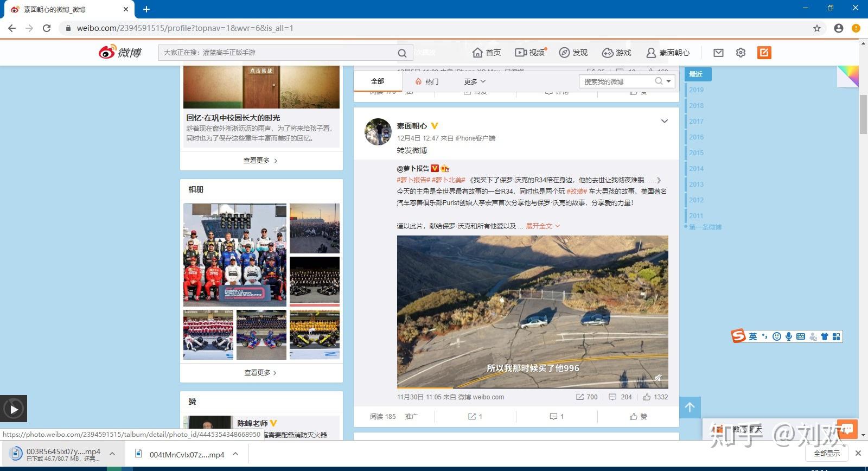Go back in browser

tap(12, 28)
